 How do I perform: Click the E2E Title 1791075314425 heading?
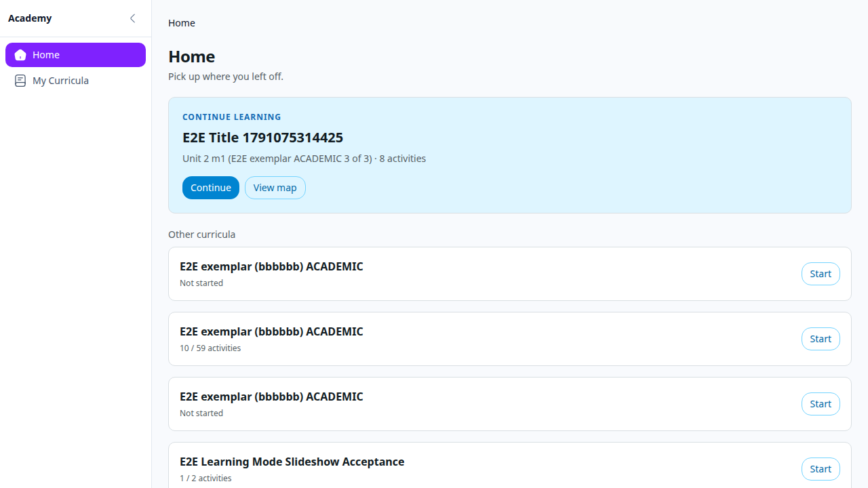(262, 138)
